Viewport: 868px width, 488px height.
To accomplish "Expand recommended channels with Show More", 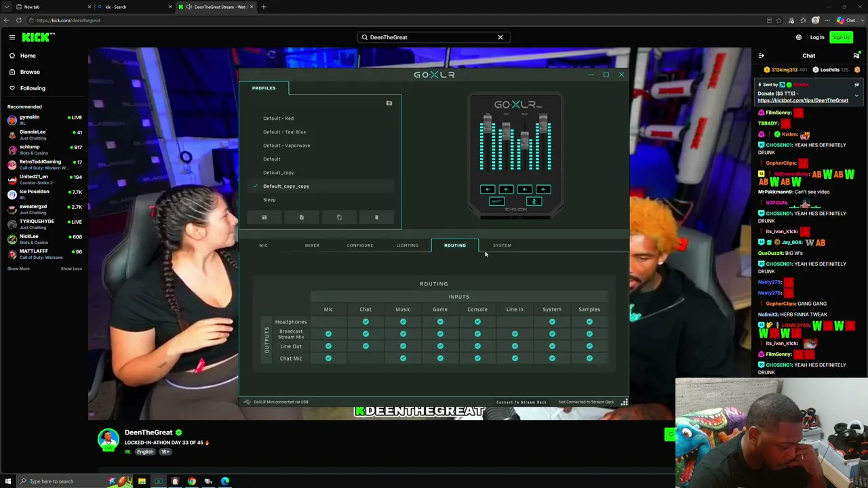I will (18, 269).
